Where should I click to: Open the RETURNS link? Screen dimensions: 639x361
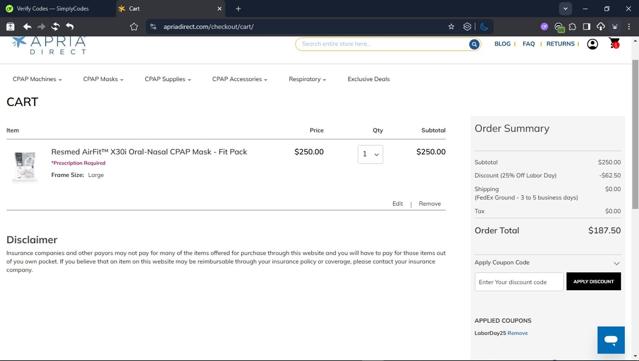pos(560,44)
